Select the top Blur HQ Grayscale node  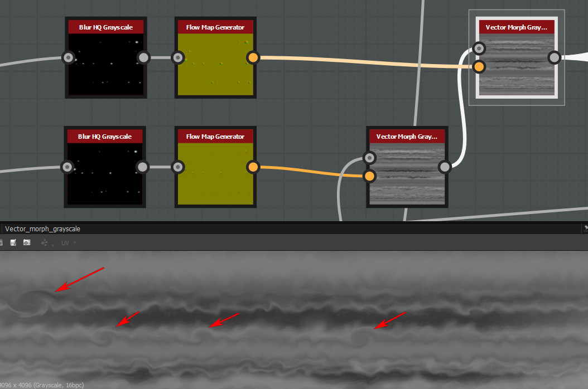coord(106,58)
